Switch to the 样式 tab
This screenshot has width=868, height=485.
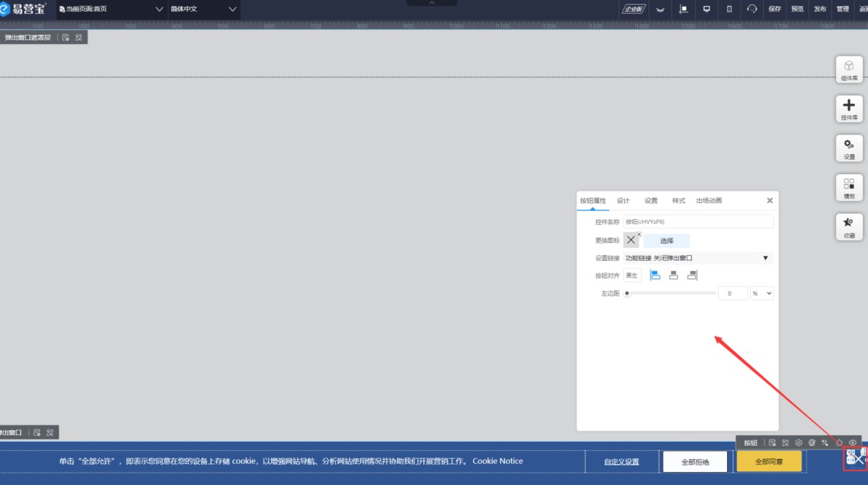coord(678,200)
